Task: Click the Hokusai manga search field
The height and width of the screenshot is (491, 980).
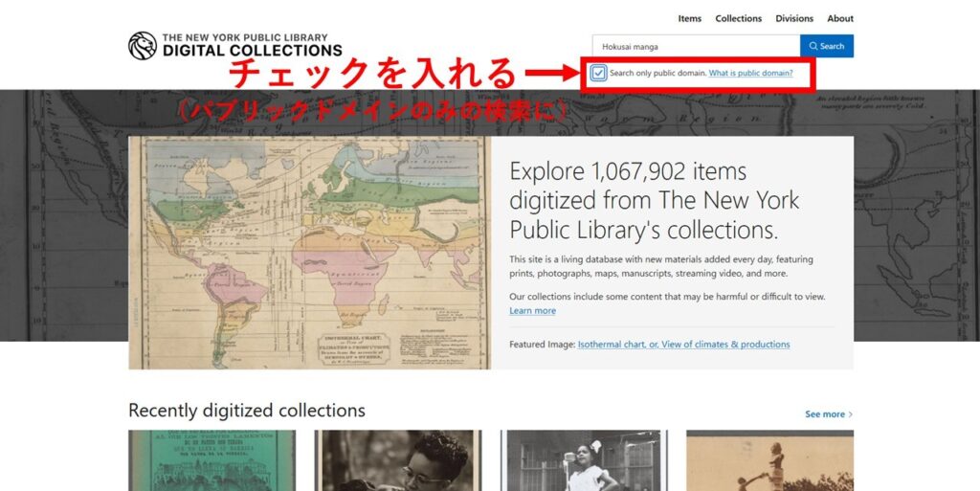Action: tap(697, 46)
